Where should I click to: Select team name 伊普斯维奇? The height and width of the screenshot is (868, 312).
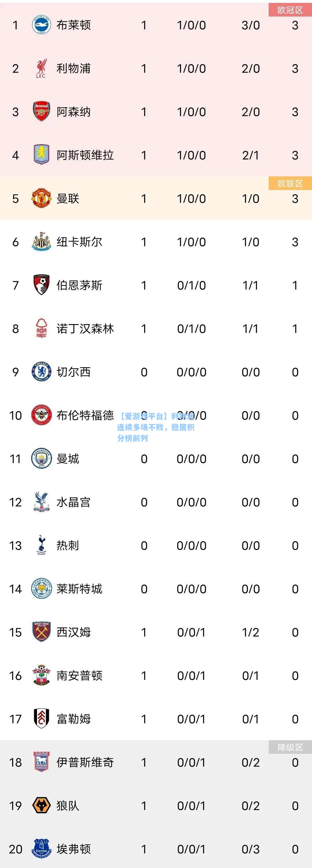pos(85,762)
